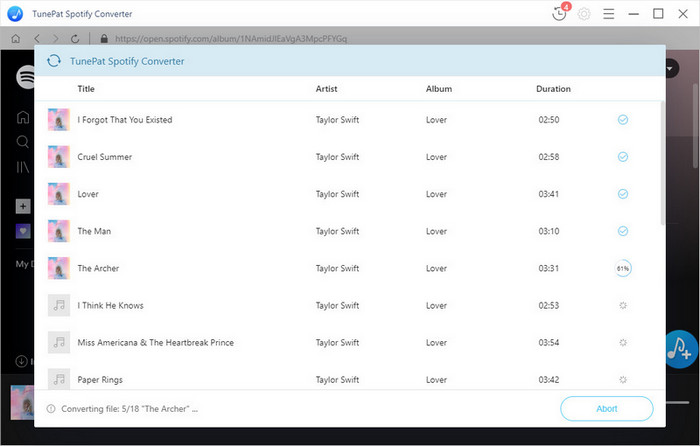Open the Spotify profile dropdown arrow
Viewport: 700px width, 446px height.
tap(670, 69)
